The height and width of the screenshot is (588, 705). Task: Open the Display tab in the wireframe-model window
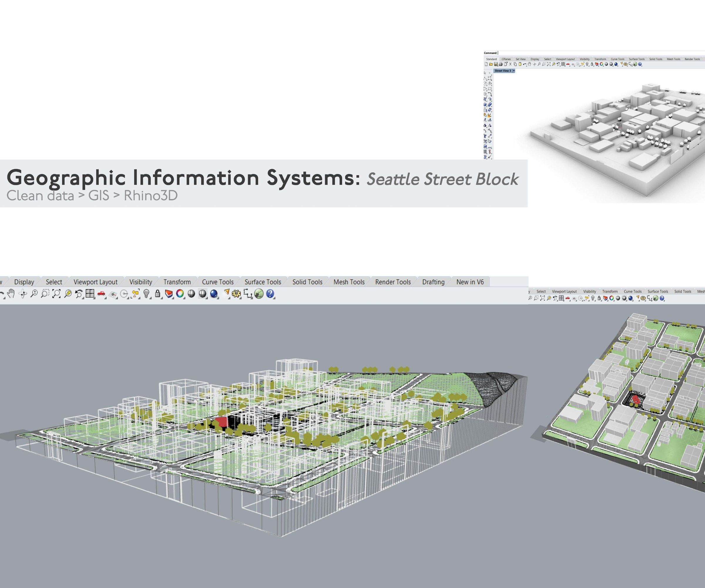click(x=24, y=282)
